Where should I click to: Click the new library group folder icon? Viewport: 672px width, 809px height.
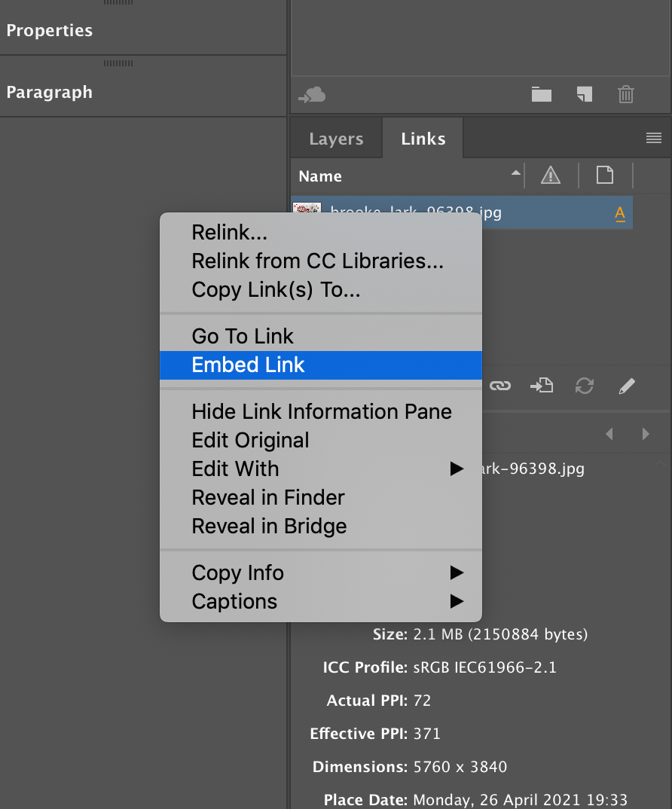point(542,94)
